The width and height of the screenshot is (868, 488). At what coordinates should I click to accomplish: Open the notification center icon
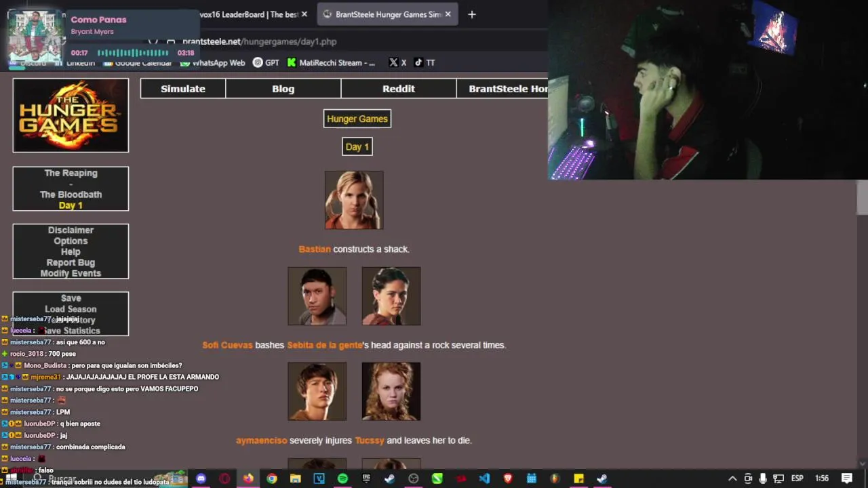tap(847, 479)
